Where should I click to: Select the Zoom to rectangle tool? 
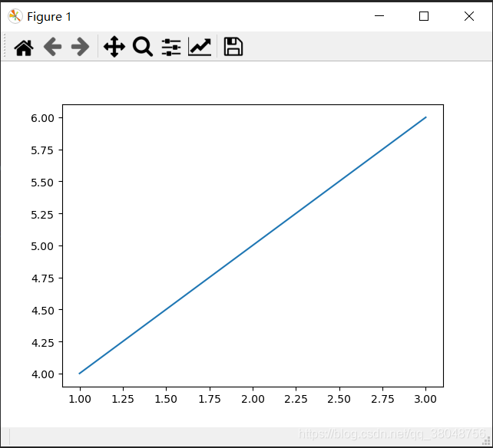(x=143, y=47)
